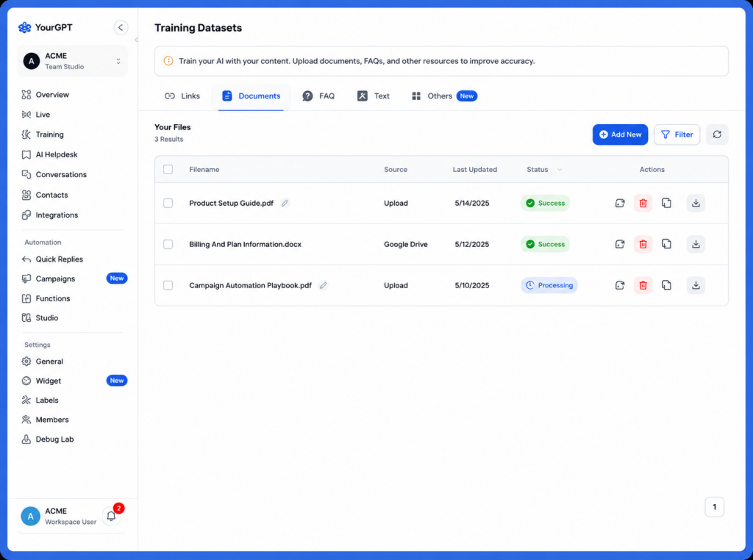The height and width of the screenshot is (560, 753).
Task: Delete Product Setup Guide.pdf
Action: tap(643, 203)
